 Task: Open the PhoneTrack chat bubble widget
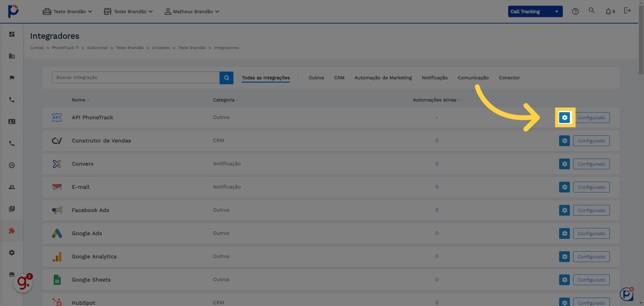click(626, 294)
